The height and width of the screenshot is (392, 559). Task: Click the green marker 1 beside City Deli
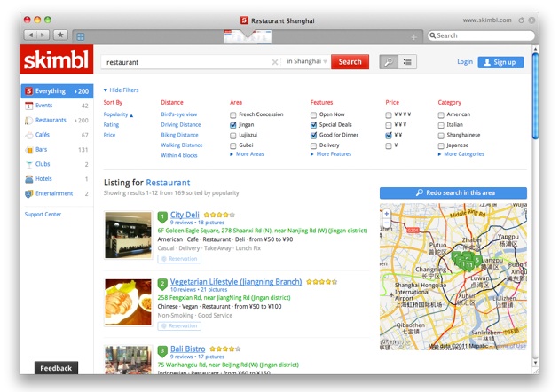pyautogui.click(x=162, y=216)
